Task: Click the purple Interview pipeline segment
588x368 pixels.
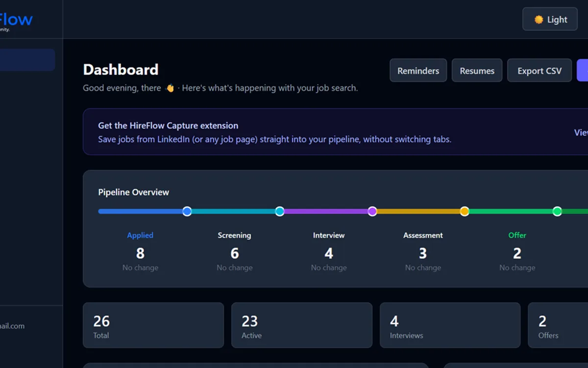Action: [x=326, y=211]
